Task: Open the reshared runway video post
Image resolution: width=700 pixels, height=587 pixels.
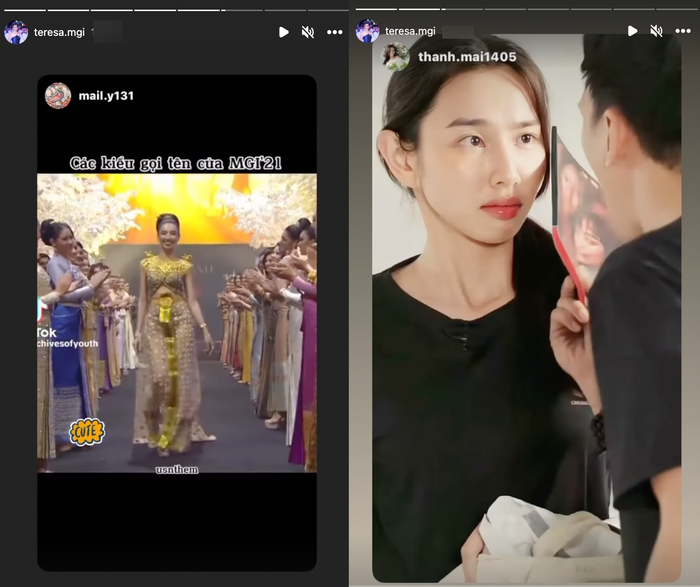Action: coord(177,323)
